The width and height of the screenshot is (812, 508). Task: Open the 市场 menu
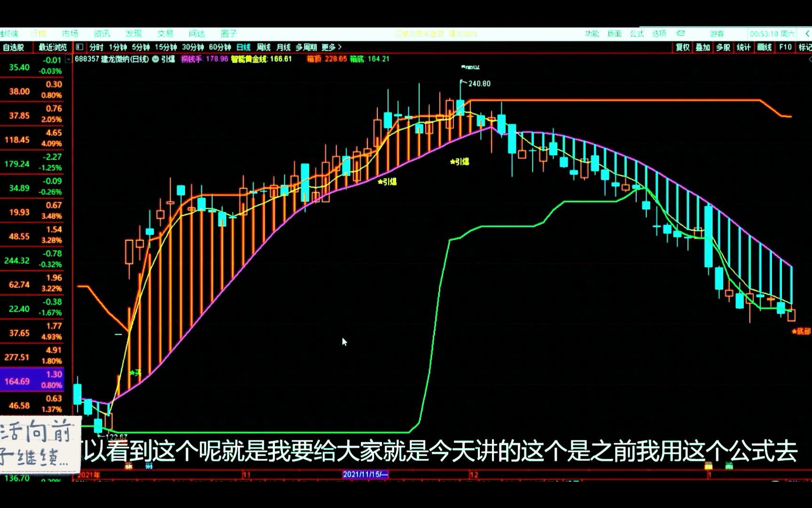click(x=70, y=33)
